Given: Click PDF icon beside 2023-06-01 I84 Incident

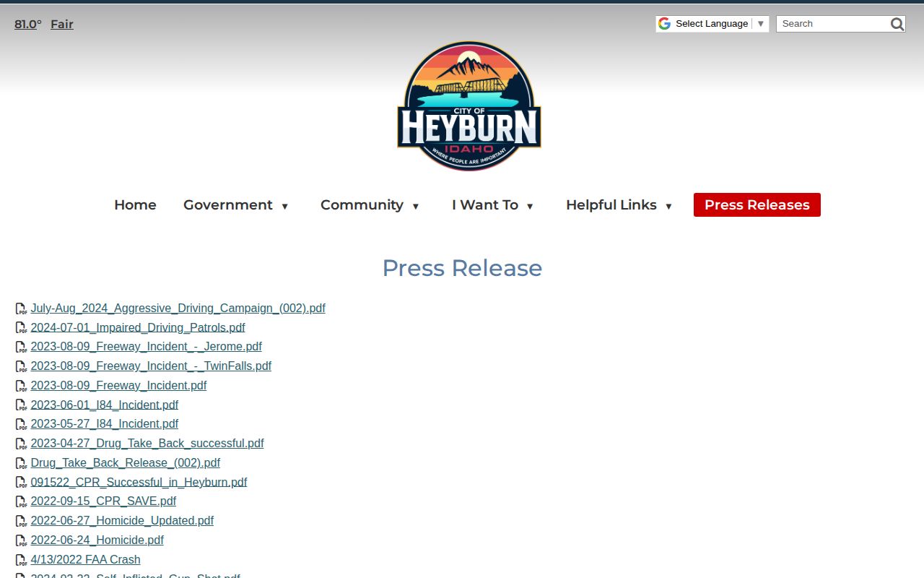Looking at the screenshot, I should (x=21, y=405).
